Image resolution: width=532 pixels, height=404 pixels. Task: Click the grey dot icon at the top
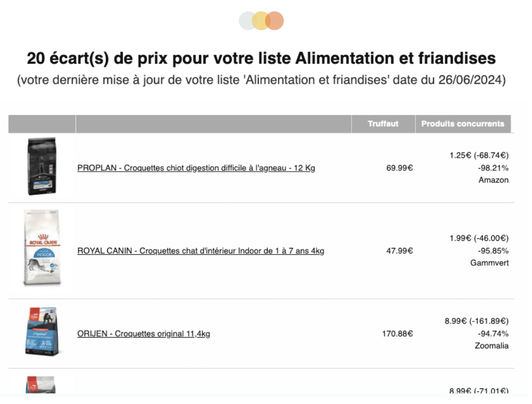tap(247, 20)
